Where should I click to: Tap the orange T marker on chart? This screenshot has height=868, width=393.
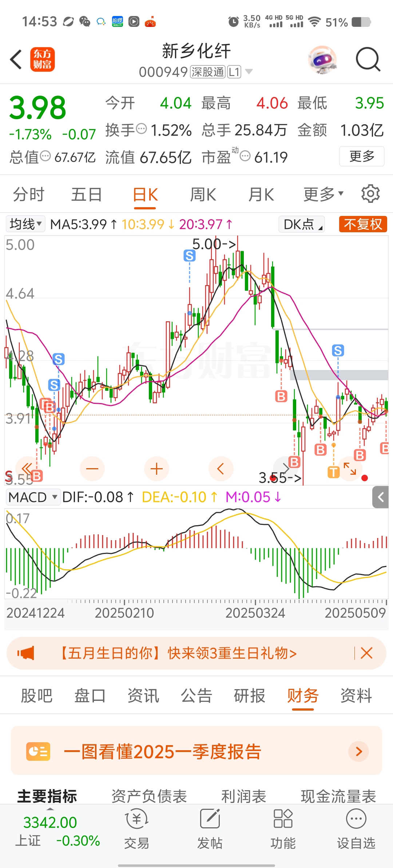pos(334,472)
